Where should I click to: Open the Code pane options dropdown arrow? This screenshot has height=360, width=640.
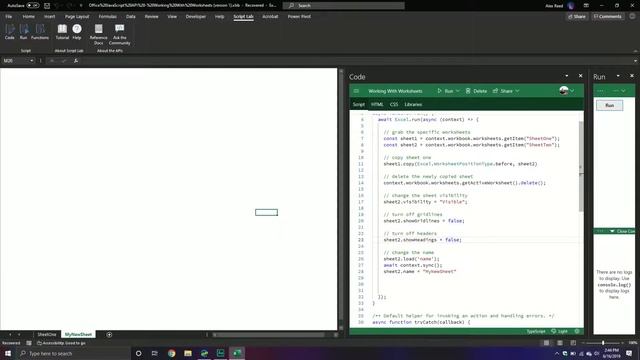[x=567, y=76]
